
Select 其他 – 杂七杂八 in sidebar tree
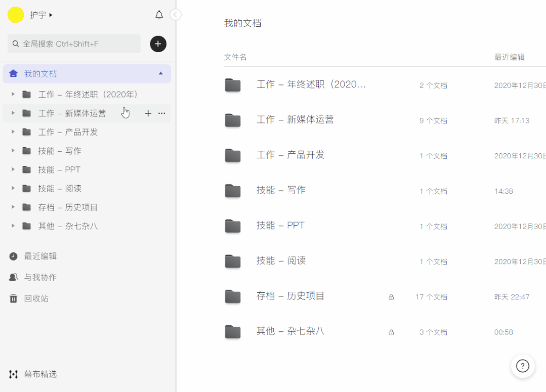(68, 226)
